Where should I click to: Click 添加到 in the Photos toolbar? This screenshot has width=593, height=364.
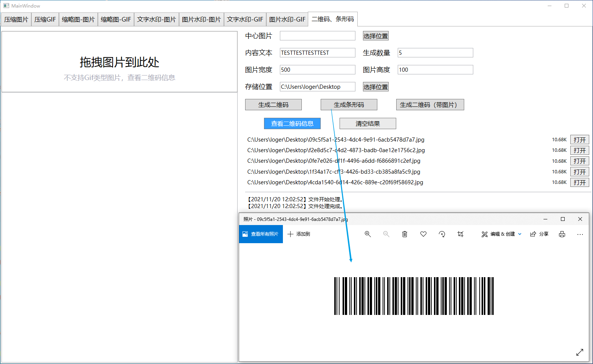(299, 234)
